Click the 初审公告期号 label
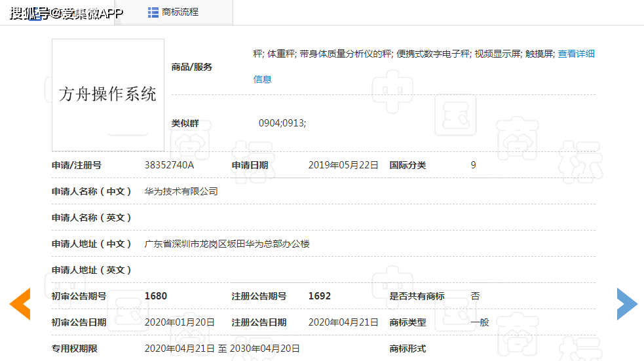Image resolution: width=644 pixels, height=361 pixels. tap(79, 296)
